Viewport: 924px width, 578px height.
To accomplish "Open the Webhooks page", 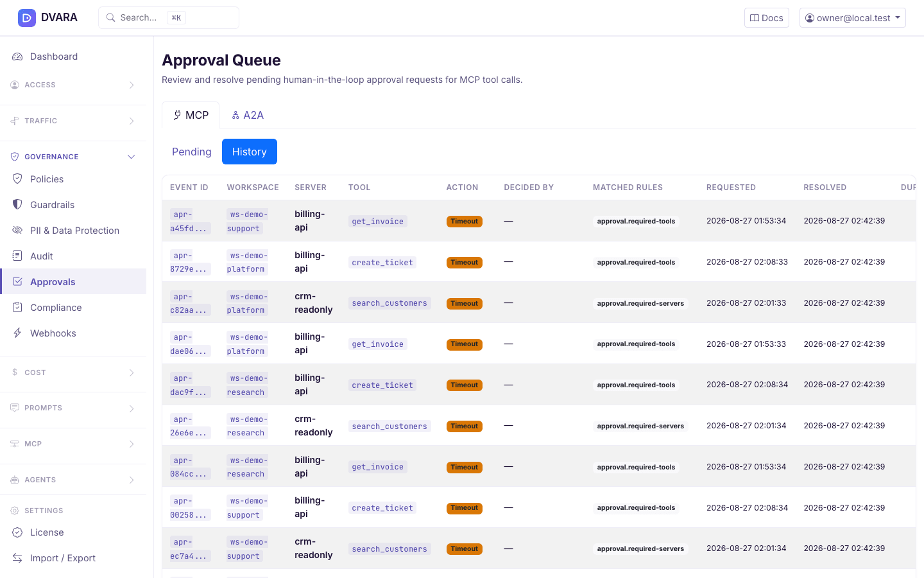I will 73,333.
